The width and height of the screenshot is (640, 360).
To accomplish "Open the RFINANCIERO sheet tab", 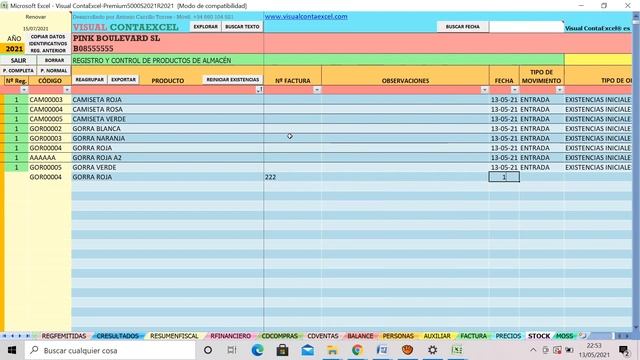I will (x=231, y=336).
